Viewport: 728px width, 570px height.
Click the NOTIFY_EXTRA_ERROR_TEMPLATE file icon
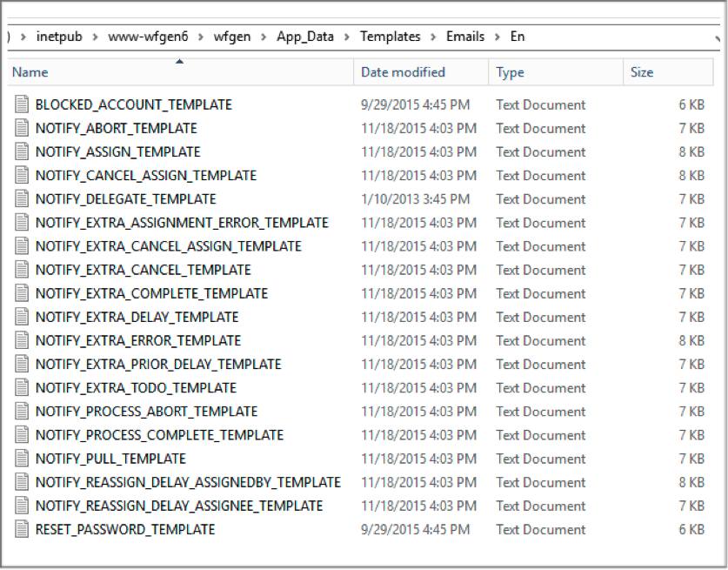coord(22,340)
